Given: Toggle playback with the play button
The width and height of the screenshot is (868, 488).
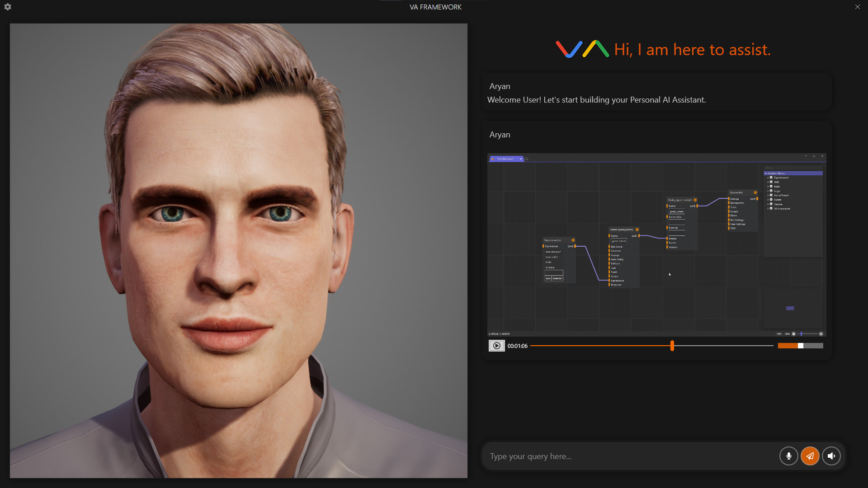Looking at the screenshot, I should point(497,346).
